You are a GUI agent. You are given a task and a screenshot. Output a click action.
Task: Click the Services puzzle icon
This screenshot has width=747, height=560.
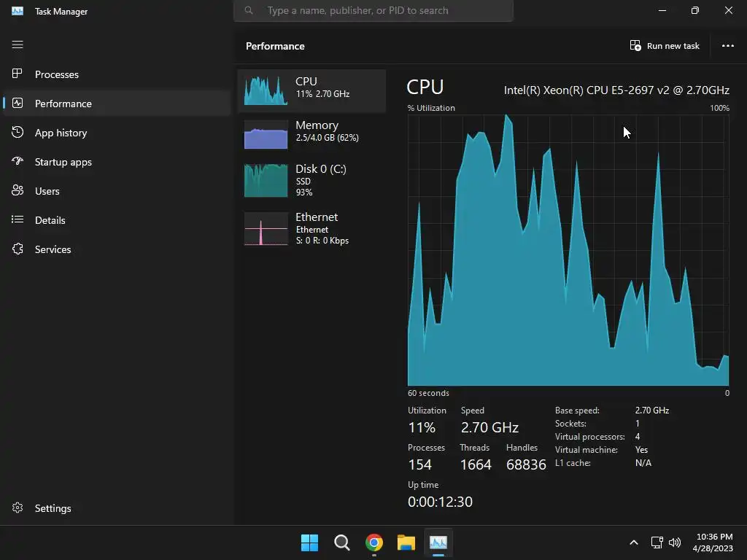18,249
